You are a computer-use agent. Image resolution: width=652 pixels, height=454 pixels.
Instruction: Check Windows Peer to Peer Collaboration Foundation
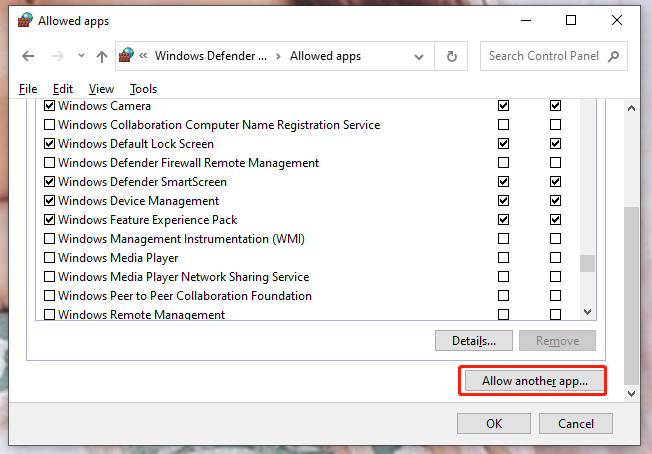[x=49, y=296]
